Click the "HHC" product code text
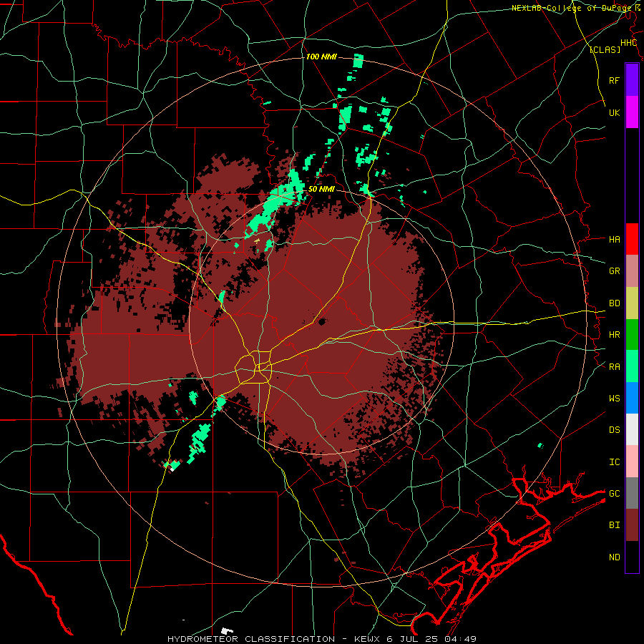Image resolution: width=644 pixels, height=644 pixels. [x=628, y=43]
